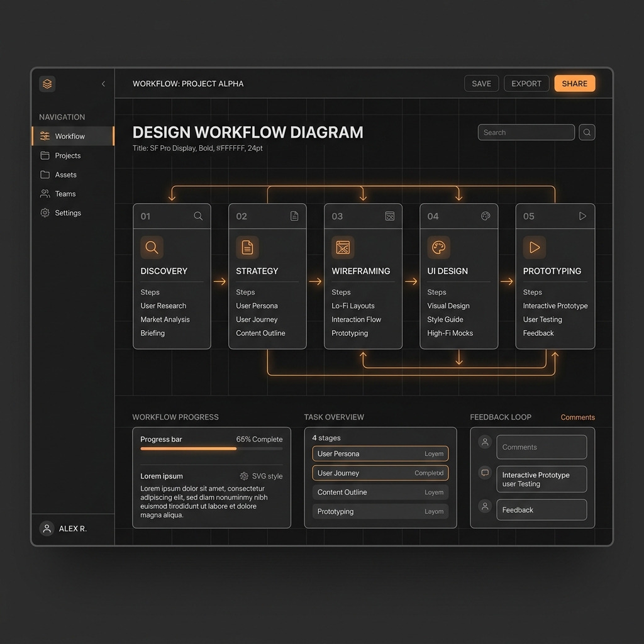644x644 pixels.
Task: Select the User Persona task row
Action: point(380,454)
